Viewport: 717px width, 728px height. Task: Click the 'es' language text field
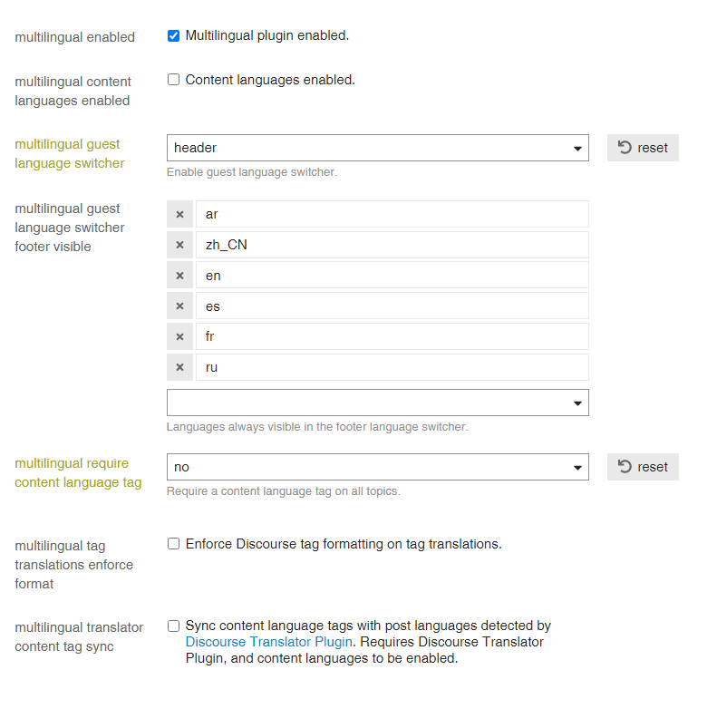click(392, 306)
